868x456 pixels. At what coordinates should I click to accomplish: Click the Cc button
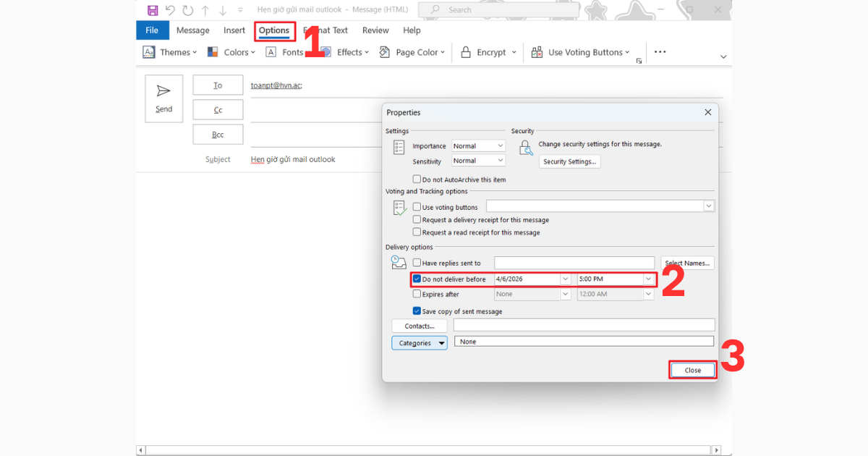[x=218, y=110]
